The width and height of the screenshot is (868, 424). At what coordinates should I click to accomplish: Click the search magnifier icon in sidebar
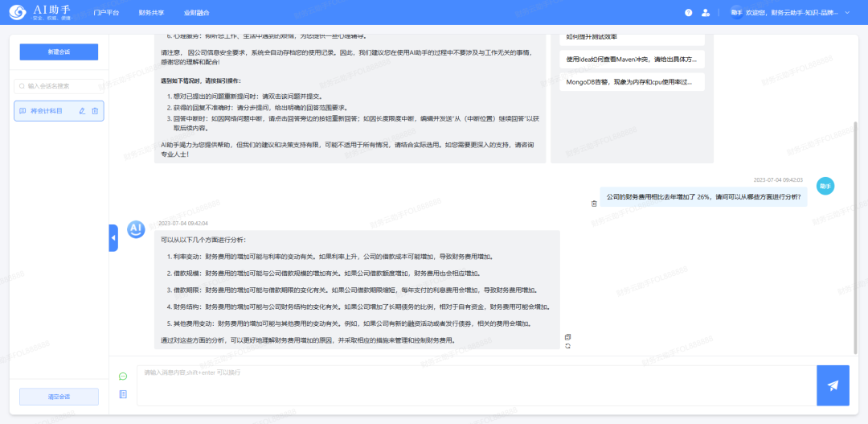[23, 86]
